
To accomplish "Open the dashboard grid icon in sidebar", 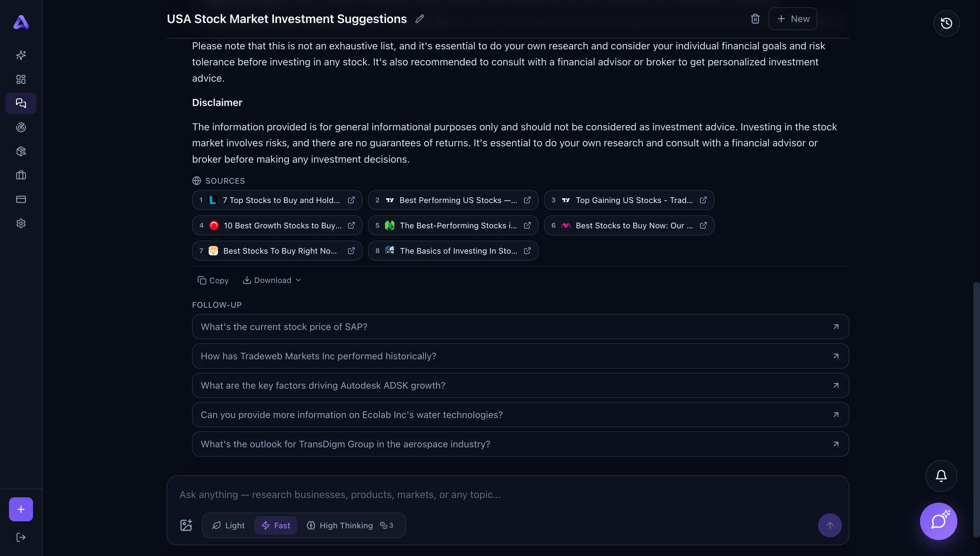I will [21, 79].
